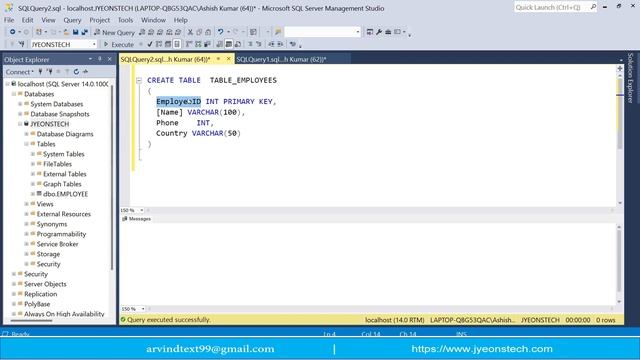Click the Disconnect plug icon in Object Explorer
The width and height of the screenshot is (640, 360).
point(49,71)
